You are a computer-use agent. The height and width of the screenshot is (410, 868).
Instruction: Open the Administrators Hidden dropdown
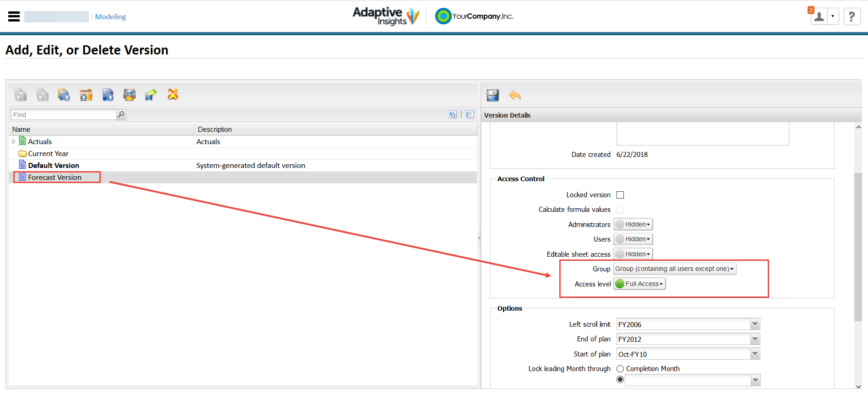(633, 224)
